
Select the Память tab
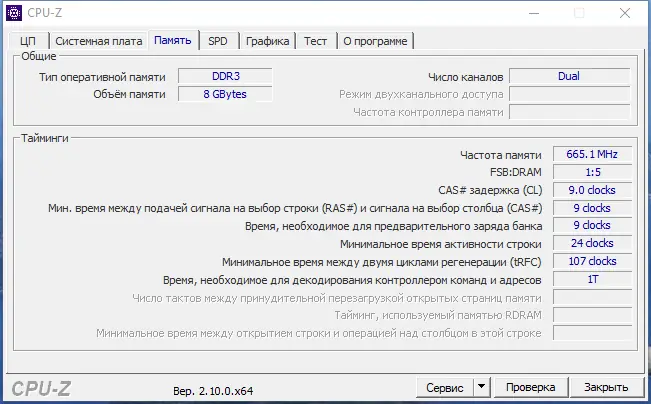pyautogui.click(x=173, y=40)
